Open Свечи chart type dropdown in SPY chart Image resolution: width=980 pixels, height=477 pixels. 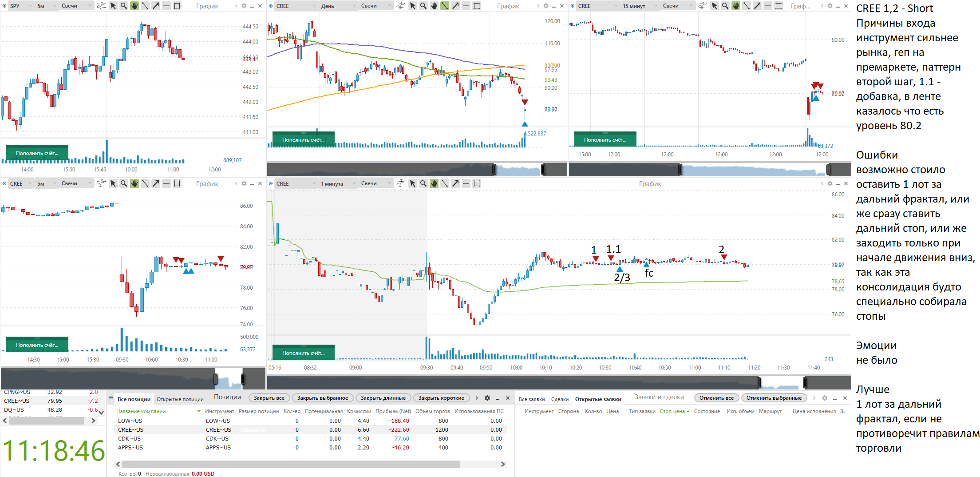(x=76, y=6)
